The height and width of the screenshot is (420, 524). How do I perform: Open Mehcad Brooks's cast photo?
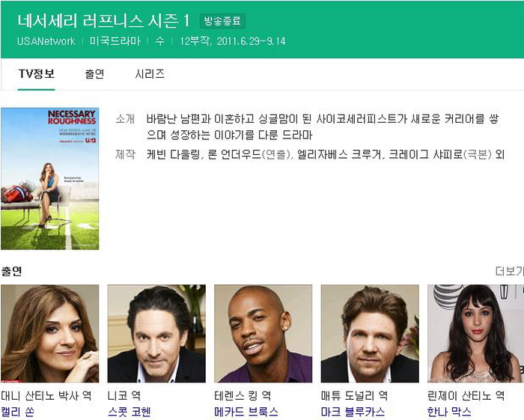[263, 333]
